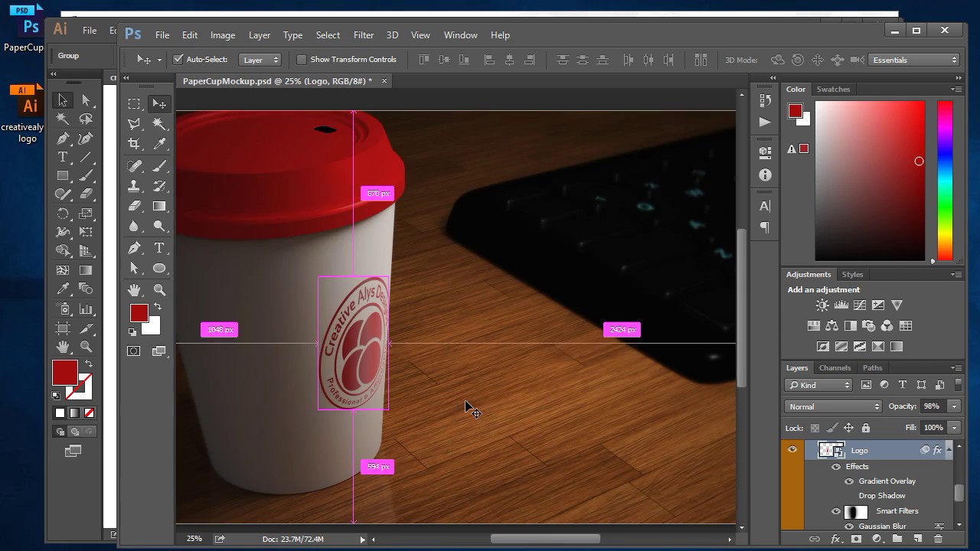980x551 pixels.
Task: Select the Crop tool in Photoshop
Action: click(134, 144)
